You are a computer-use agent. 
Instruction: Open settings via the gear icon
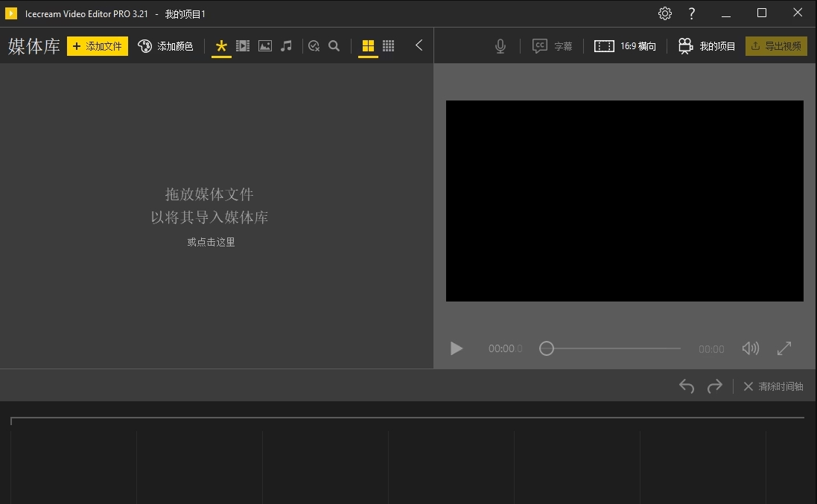click(665, 13)
